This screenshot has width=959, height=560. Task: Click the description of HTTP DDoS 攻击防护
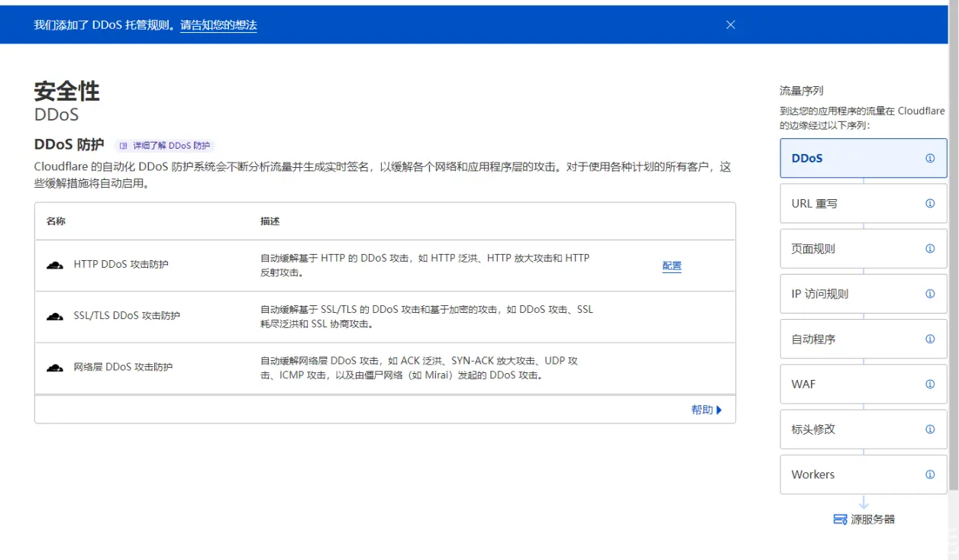[425, 266]
